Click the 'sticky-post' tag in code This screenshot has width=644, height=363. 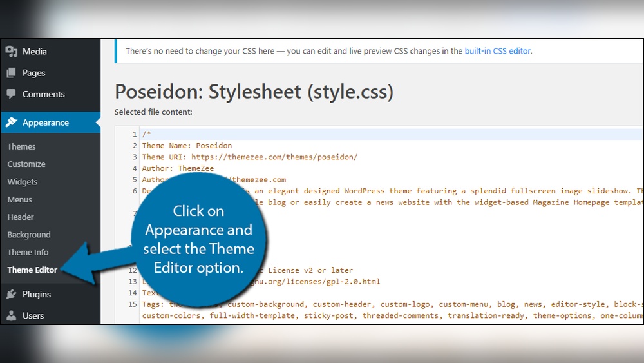328,315
